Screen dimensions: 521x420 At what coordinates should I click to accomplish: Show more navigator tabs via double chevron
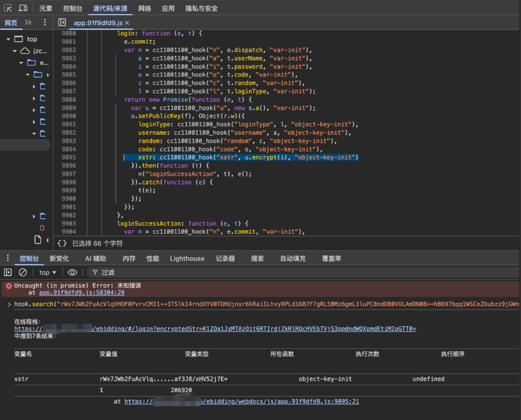tap(28, 22)
